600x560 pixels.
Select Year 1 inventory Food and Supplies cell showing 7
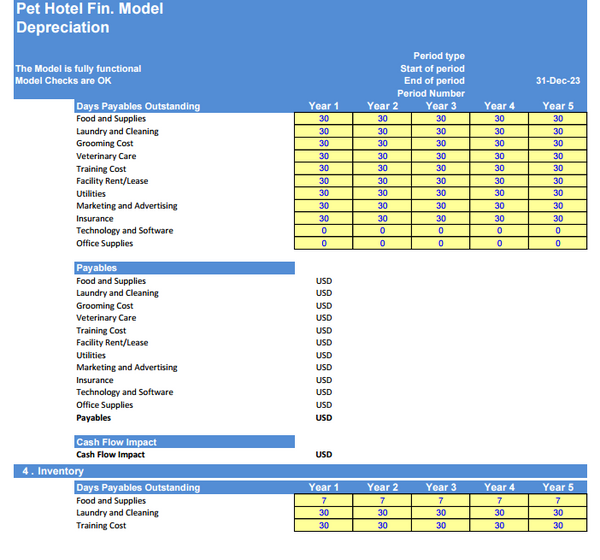click(323, 501)
